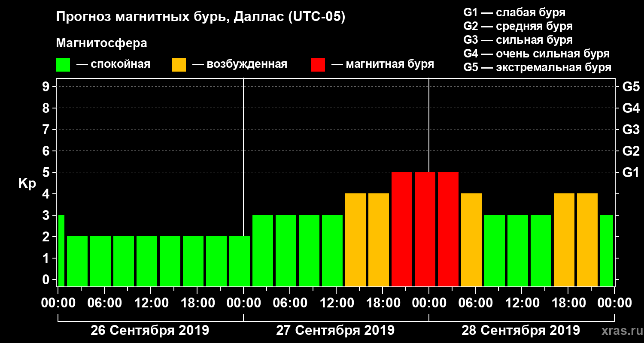Click the '26 Сентября 2019' date label
644x343 pixels.
tap(150, 331)
